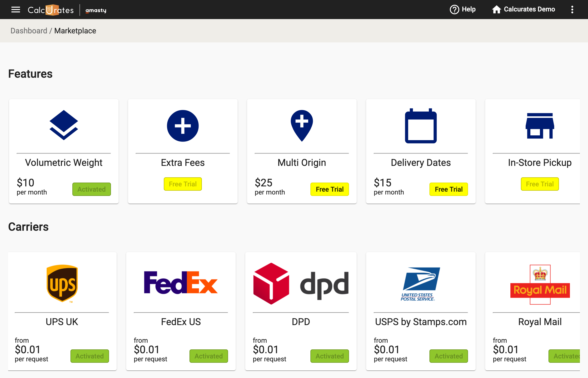Viewport: 588px width, 378px height.
Task: Click the amasty logo
Action: [96, 10]
